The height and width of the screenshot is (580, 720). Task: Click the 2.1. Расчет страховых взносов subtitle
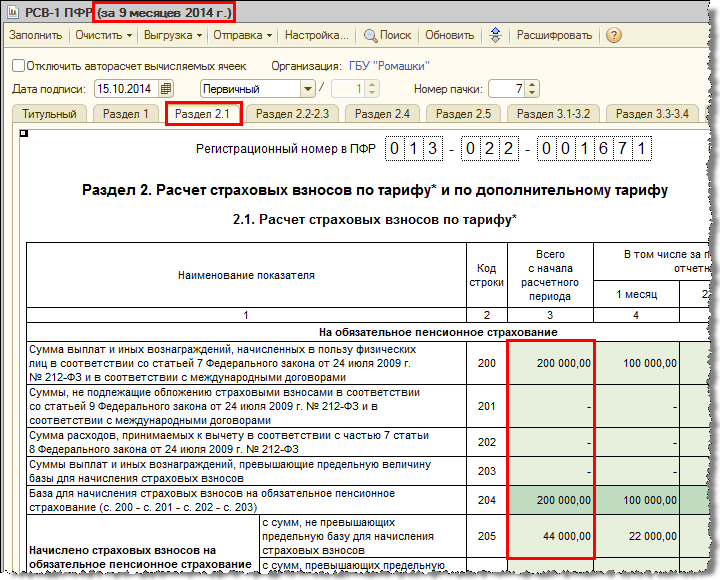(x=375, y=220)
